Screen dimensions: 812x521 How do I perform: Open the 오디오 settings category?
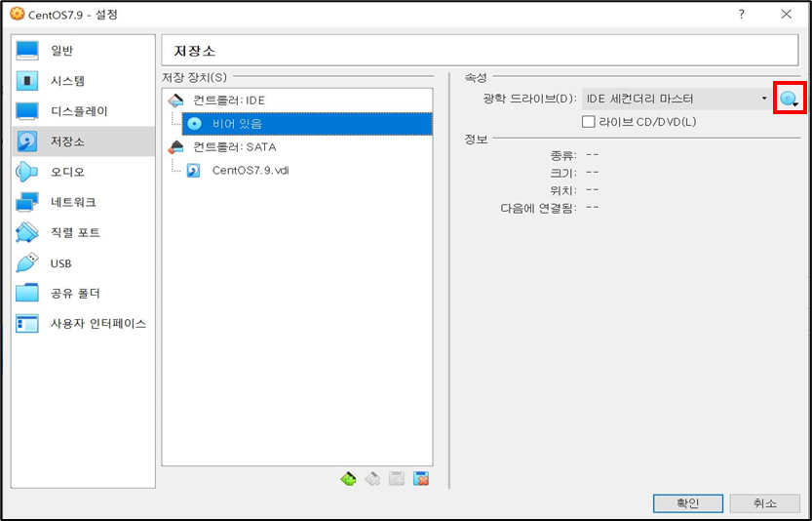(83, 172)
